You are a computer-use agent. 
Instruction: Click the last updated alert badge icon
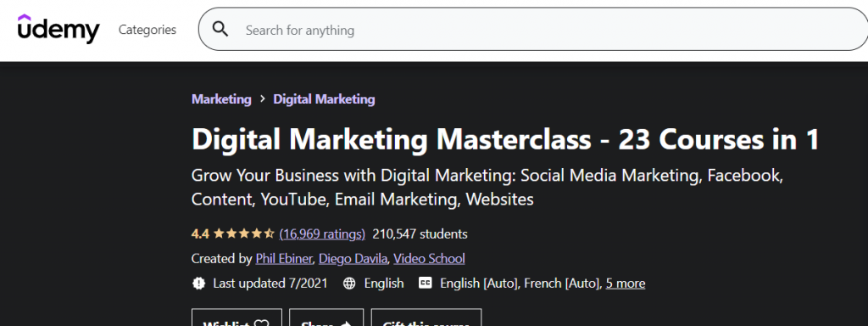198,284
